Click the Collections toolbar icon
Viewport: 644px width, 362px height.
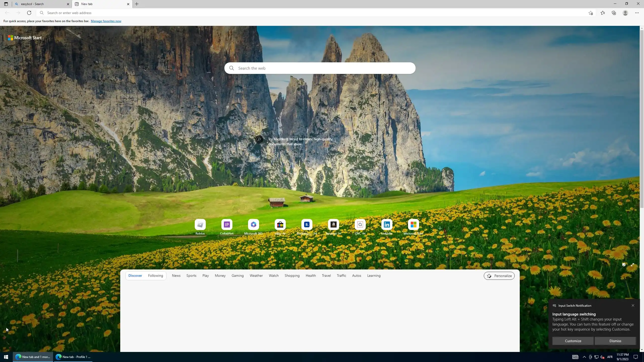point(614,13)
